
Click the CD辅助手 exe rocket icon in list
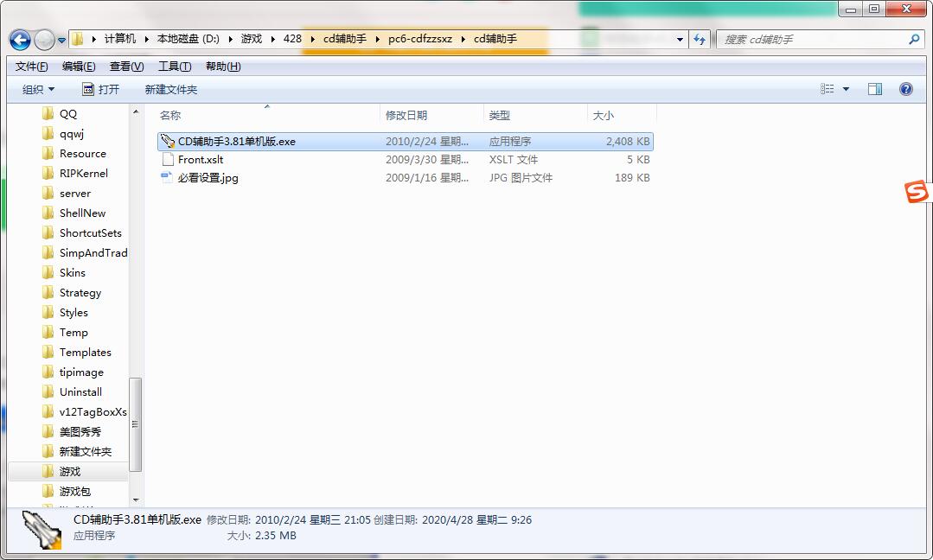(x=168, y=141)
